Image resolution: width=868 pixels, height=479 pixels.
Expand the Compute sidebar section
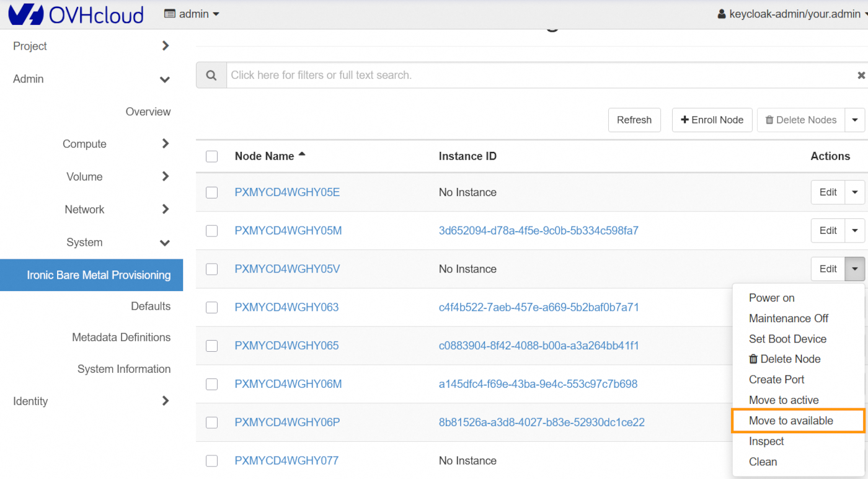coord(165,144)
